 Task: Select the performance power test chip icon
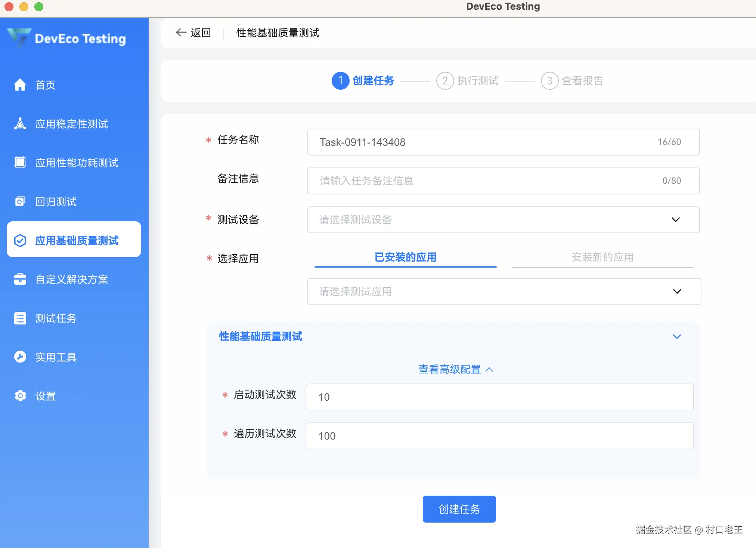20,163
